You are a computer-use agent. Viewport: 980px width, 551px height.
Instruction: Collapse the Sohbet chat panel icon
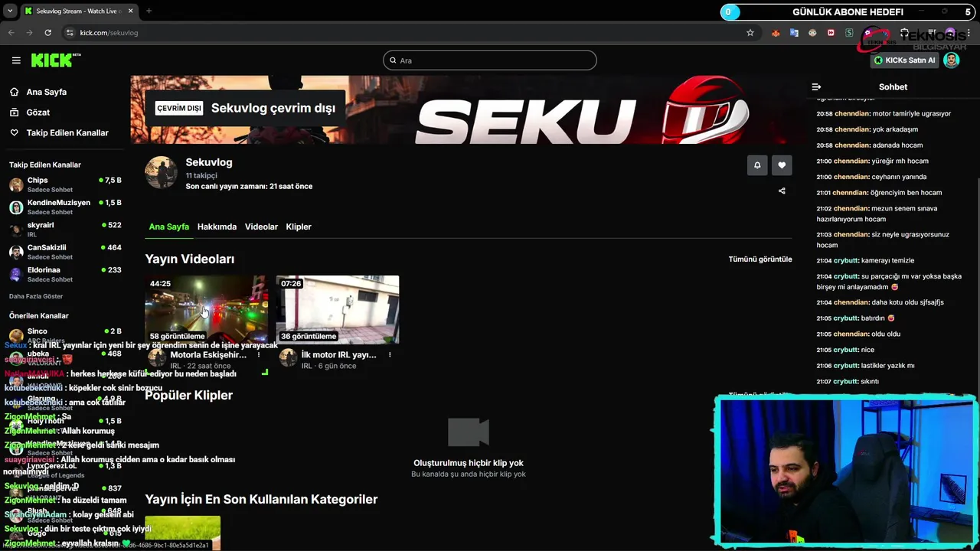click(816, 87)
